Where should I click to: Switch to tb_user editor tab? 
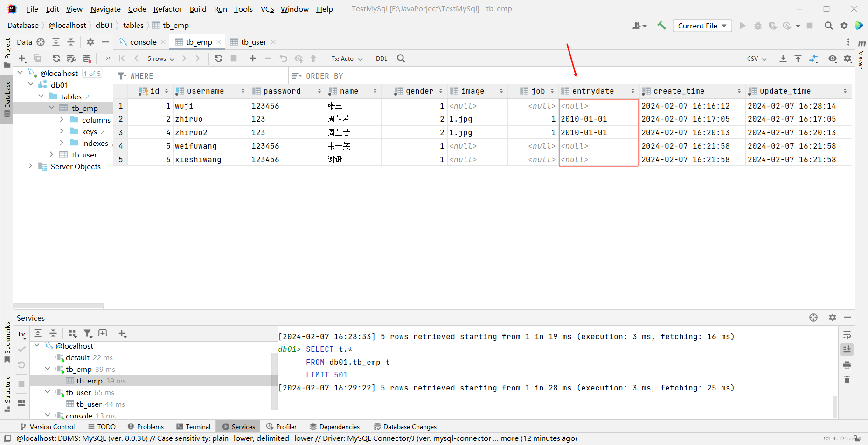pos(253,42)
